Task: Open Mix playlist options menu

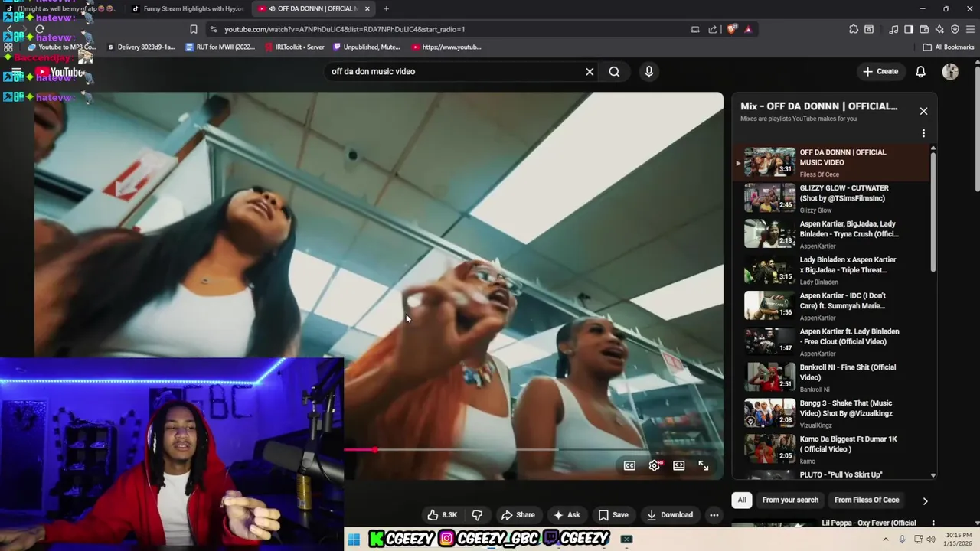Action: click(x=923, y=133)
